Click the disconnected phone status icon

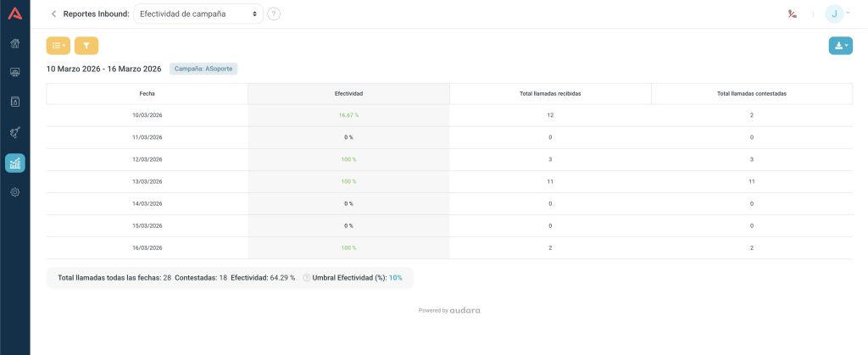tap(792, 14)
